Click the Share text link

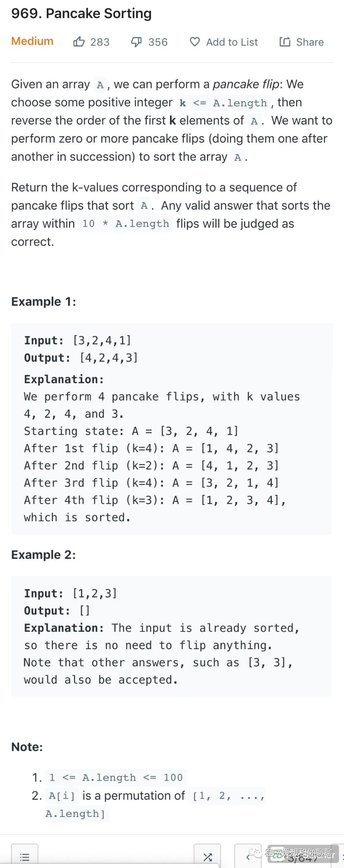click(x=310, y=42)
